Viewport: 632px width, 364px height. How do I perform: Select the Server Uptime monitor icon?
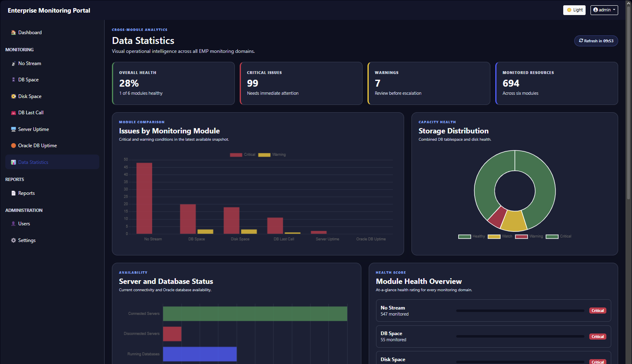13,129
